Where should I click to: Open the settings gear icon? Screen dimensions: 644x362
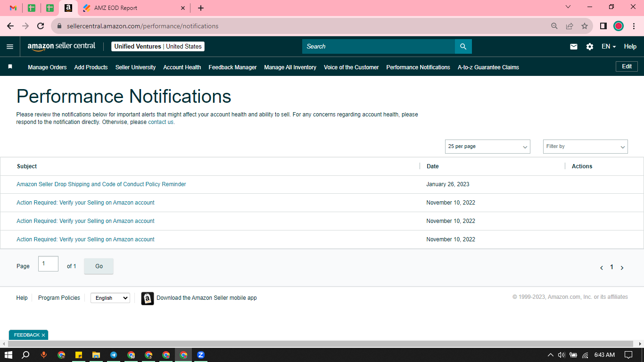point(590,47)
